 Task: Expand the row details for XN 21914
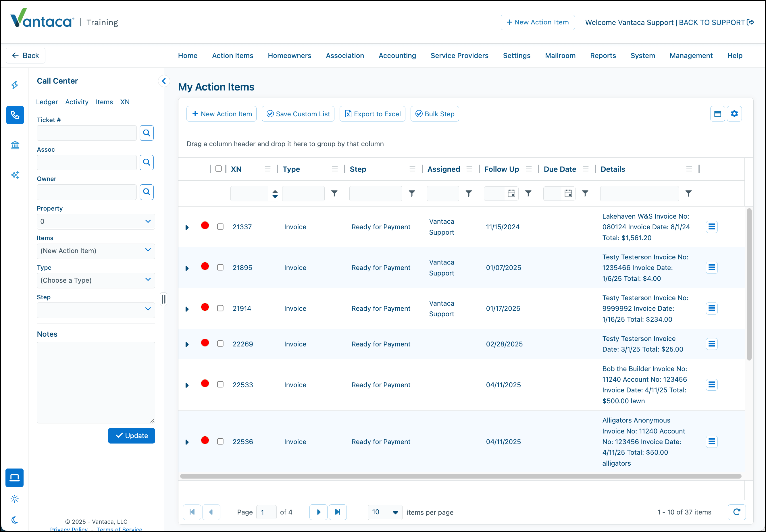(187, 309)
